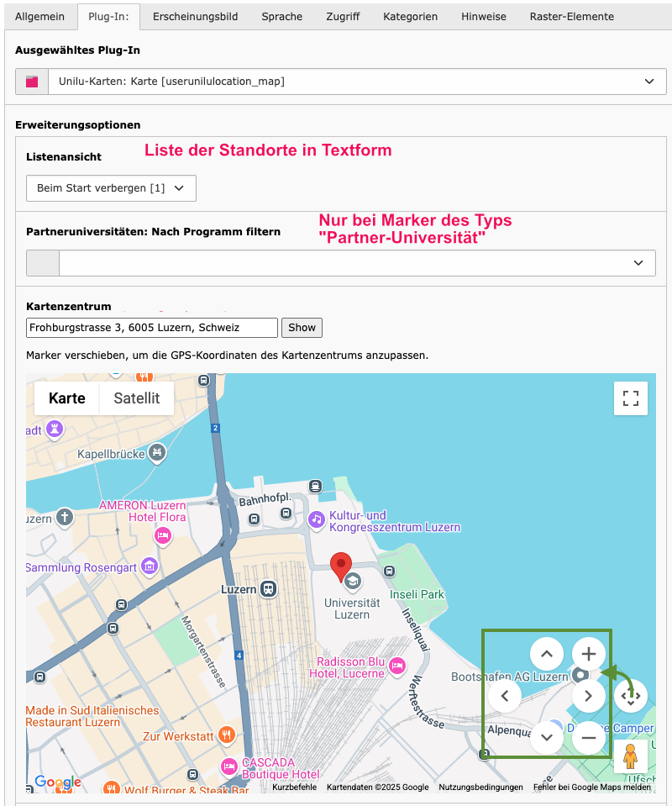Click the pink plug-in icon
672x806 pixels.
pos(32,82)
